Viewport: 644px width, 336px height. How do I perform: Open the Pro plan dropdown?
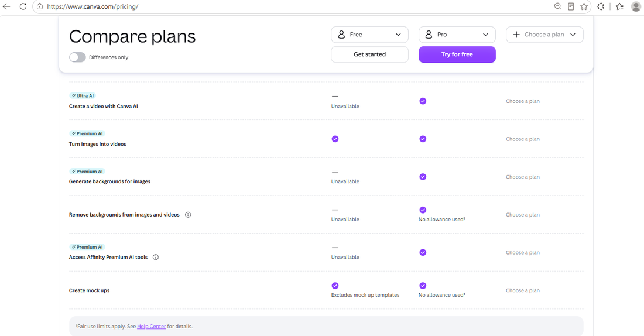click(457, 35)
